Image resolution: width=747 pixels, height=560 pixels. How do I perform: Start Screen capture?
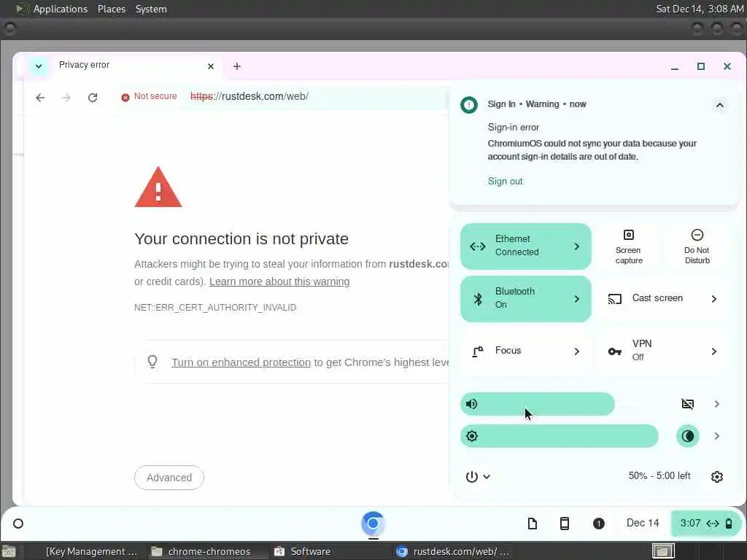click(628, 246)
